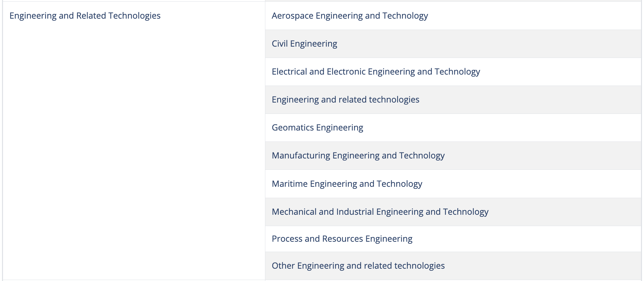644x281 pixels.
Task: Open Mechanical and Industrial Engineering and Technology
Action: point(380,212)
